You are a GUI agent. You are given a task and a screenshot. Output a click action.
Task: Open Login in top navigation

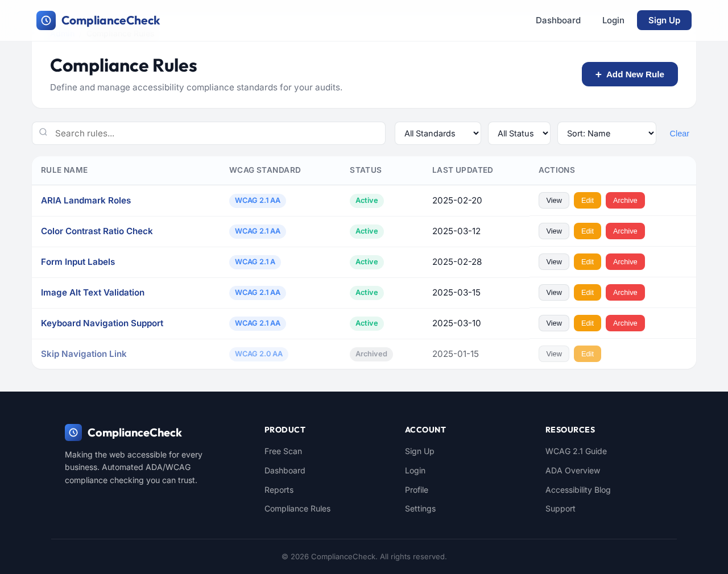[x=613, y=20]
